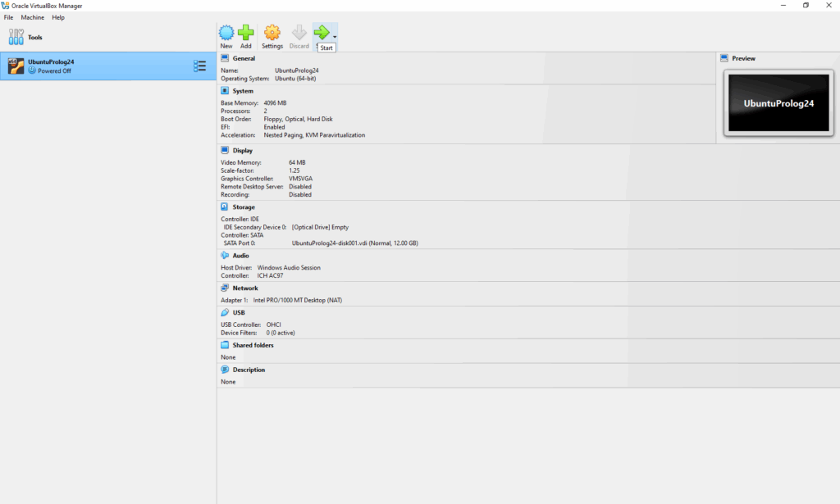
Task: Open the Audio settings heading link
Action: click(240, 256)
